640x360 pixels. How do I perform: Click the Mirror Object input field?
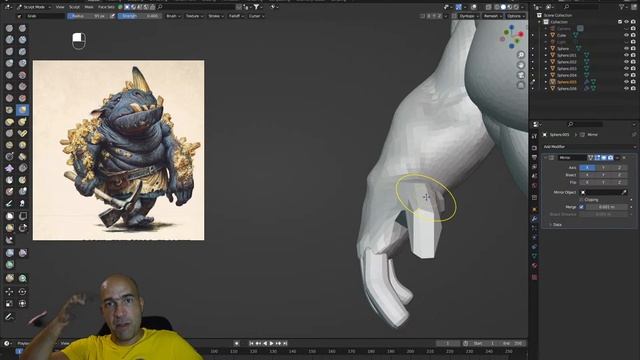600,192
